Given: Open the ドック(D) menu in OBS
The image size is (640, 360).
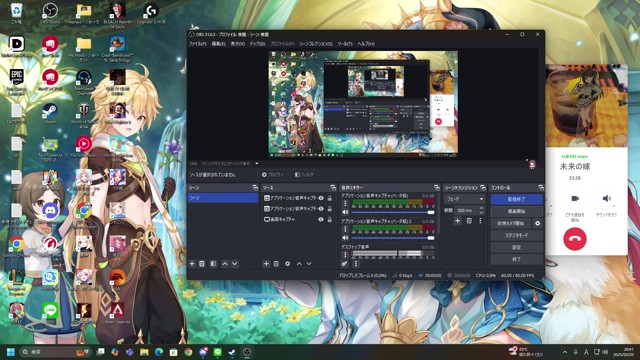Looking at the screenshot, I should point(257,44).
